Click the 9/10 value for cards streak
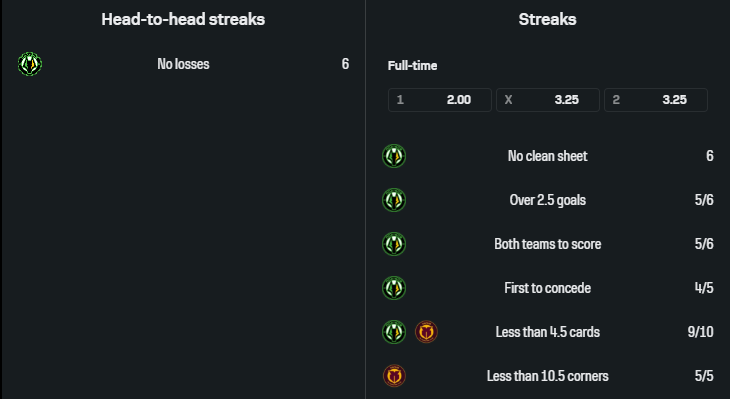Viewport: 730px width, 399px height. point(700,332)
